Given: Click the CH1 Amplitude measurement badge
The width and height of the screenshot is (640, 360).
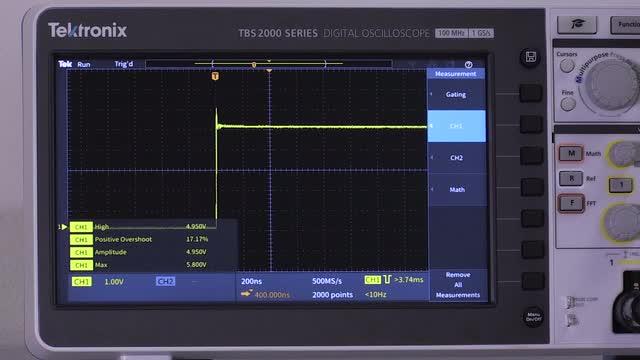Looking at the screenshot, I should pyautogui.click(x=81, y=253).
